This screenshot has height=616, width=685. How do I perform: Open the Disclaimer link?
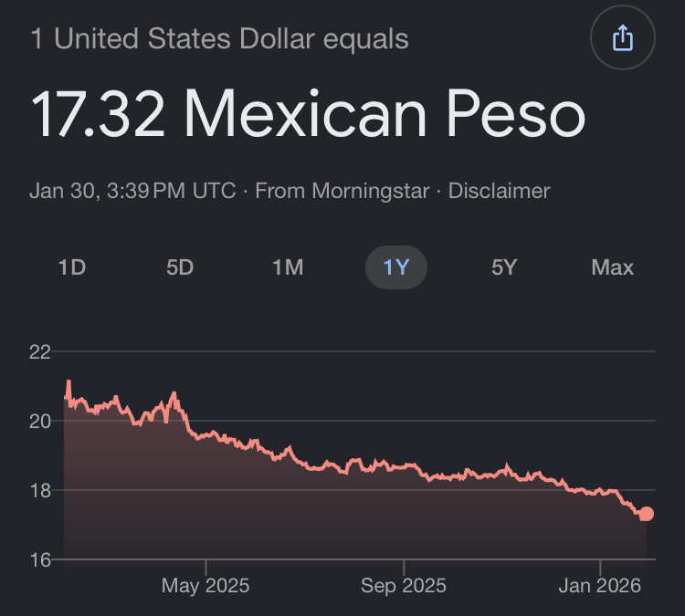[500, 191]
